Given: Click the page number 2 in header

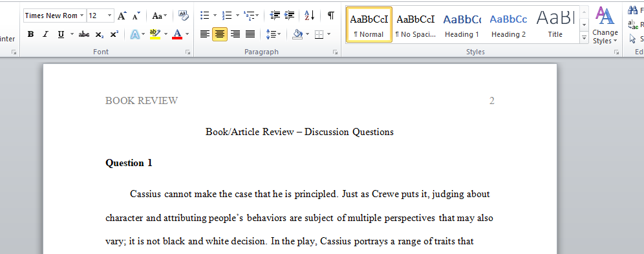Looking at the screenshot, I should pos(491,101).
